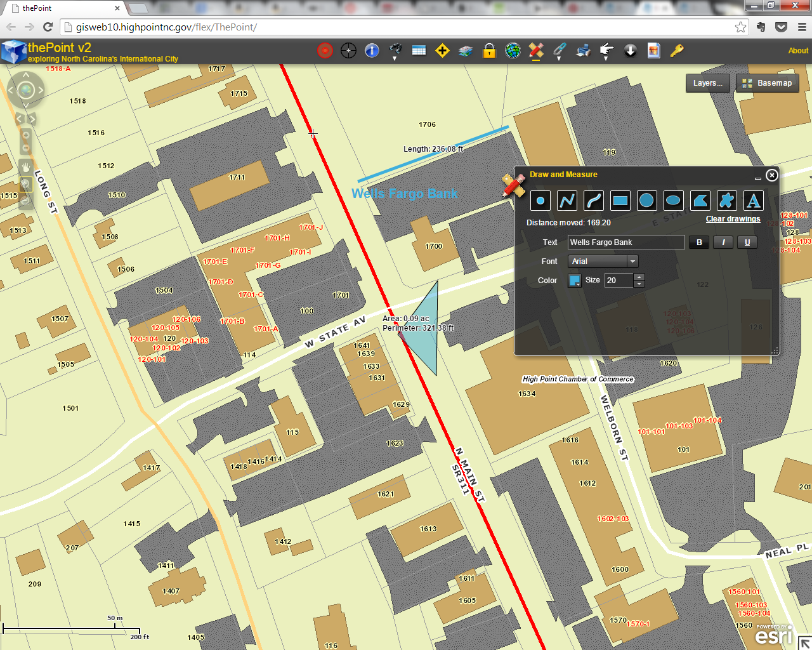
Task: Select the crosshair locate tool
Action: coord(348,51)
